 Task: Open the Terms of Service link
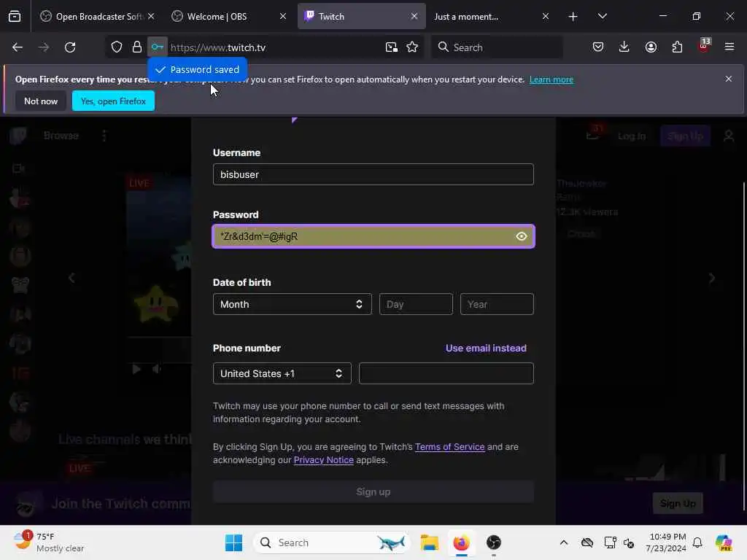[449, 447]
